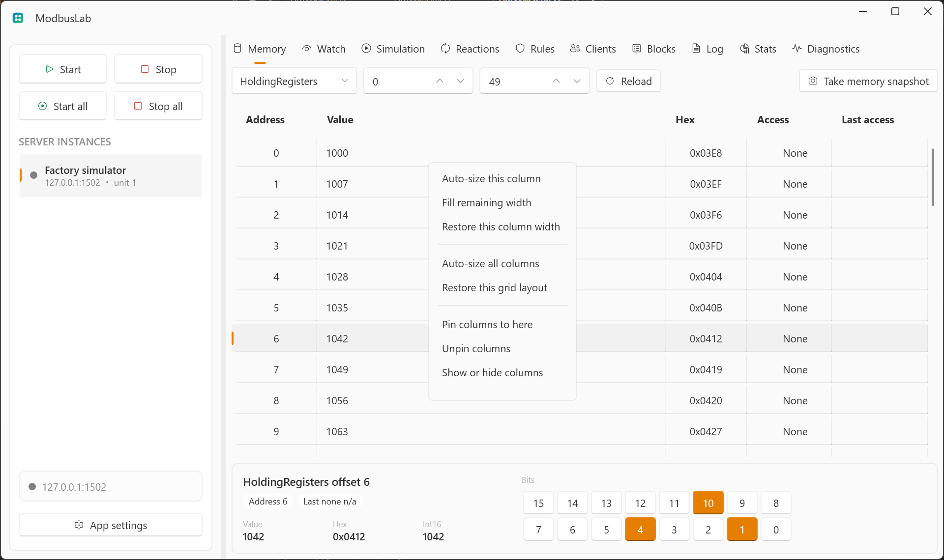Take memory snapshot

click(x=868, y=81)
